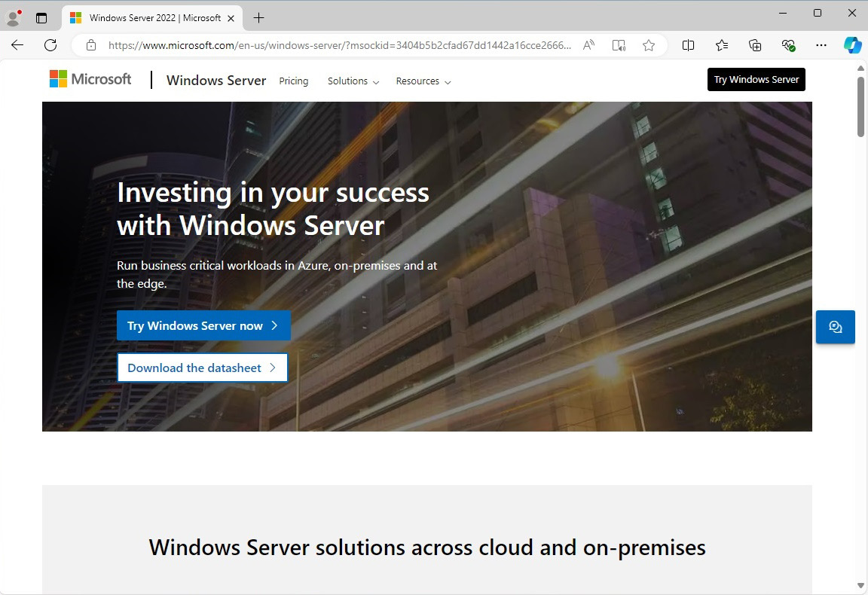
Task: Expand the Solutions menu
Action: (353, 81)
